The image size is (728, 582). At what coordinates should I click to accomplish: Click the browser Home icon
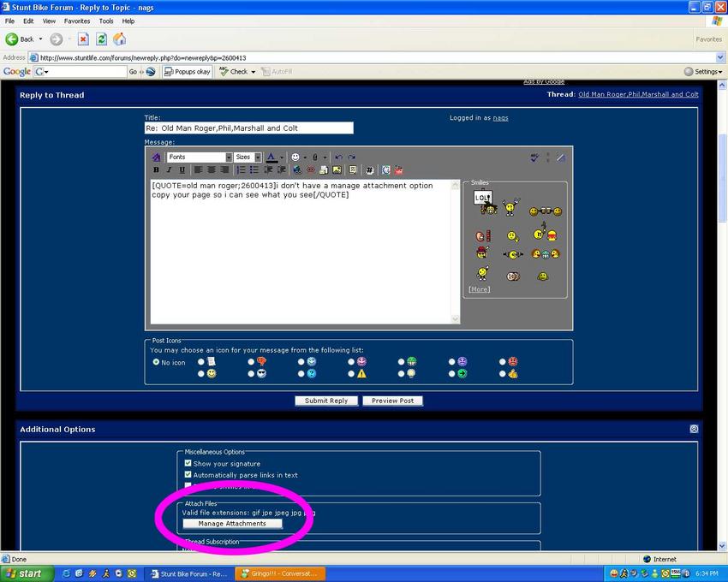coord(120,39)
